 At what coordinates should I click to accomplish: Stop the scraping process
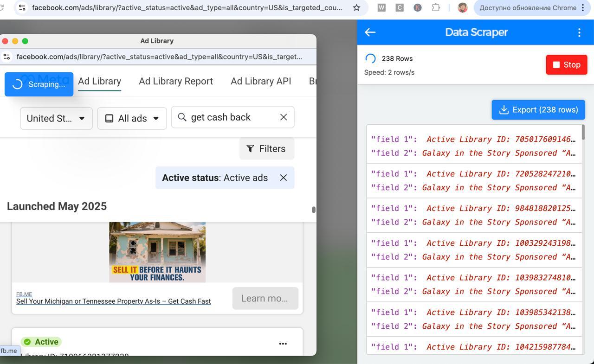[566, 64]
